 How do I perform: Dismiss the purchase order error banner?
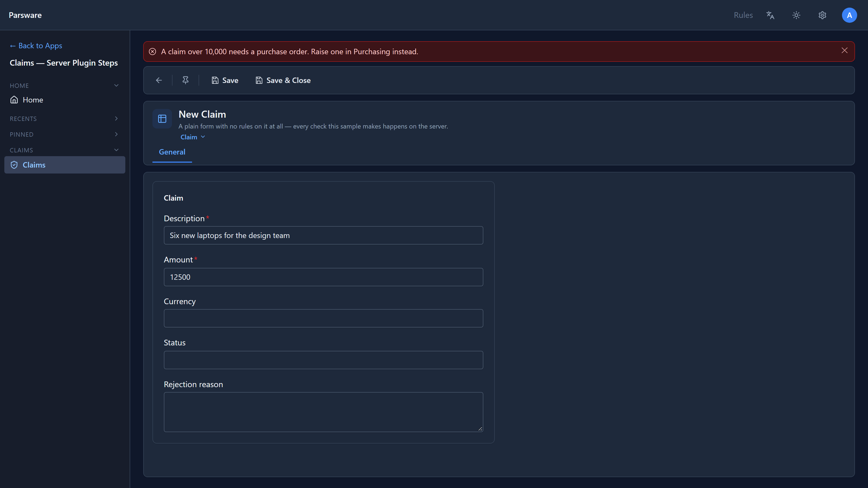point(844,50)
